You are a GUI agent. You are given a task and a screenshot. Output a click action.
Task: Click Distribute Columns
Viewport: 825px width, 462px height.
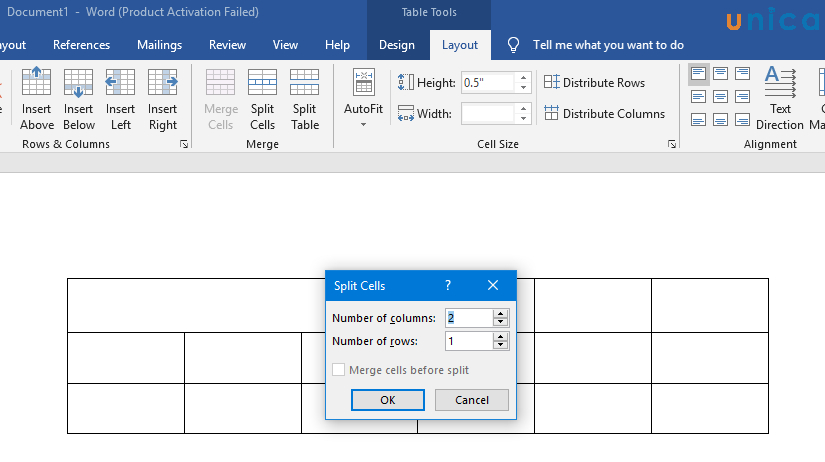(604, 114)
